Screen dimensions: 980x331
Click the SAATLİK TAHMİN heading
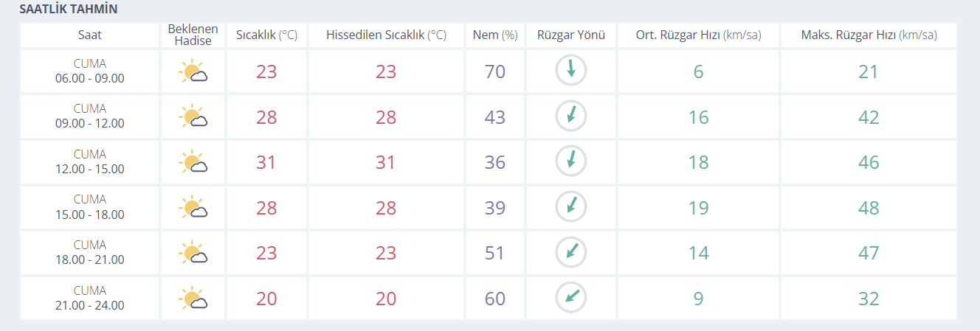point(69,10)
